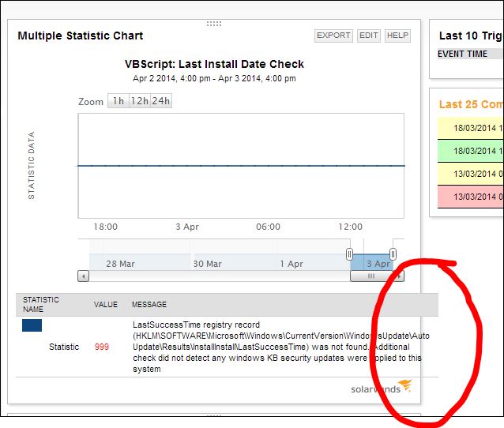The height and width of the screenshot is (428, 504).
Task: Click the Multiple Statistic Chart heading
Action: point(81,36)
